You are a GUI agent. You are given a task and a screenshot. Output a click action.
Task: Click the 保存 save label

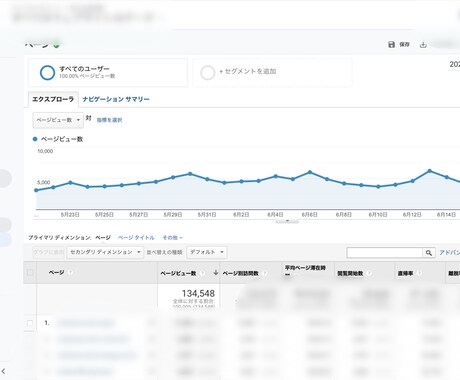click(404, 44)
